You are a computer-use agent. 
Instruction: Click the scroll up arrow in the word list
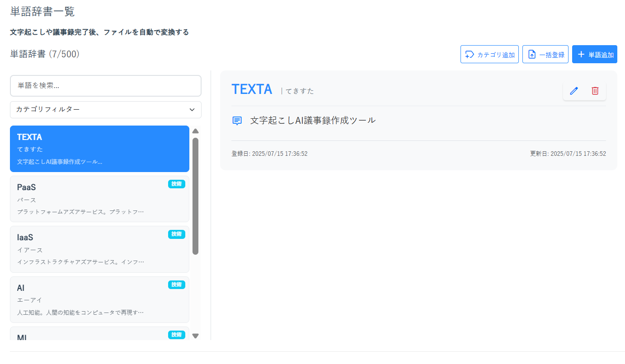196,131
